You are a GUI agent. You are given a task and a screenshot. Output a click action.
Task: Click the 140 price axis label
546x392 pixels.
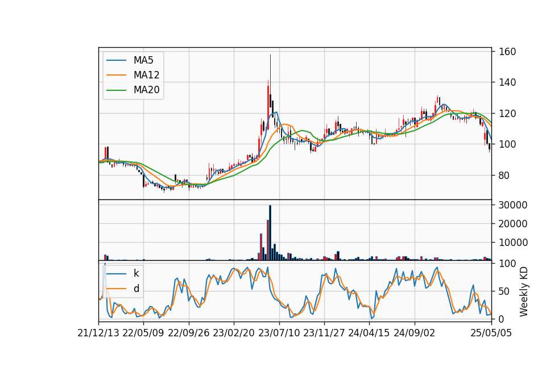507,82
